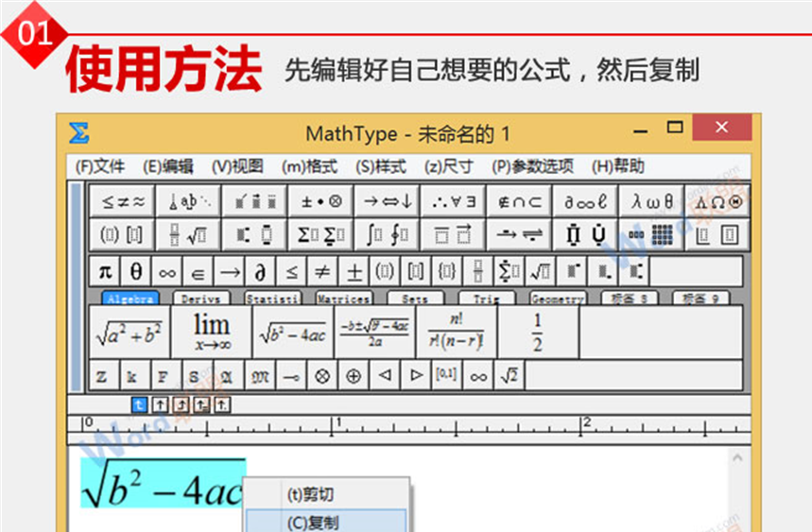Switch to the Statistics tab
This screenshot has height=532, width=812.
click(273, 299)
